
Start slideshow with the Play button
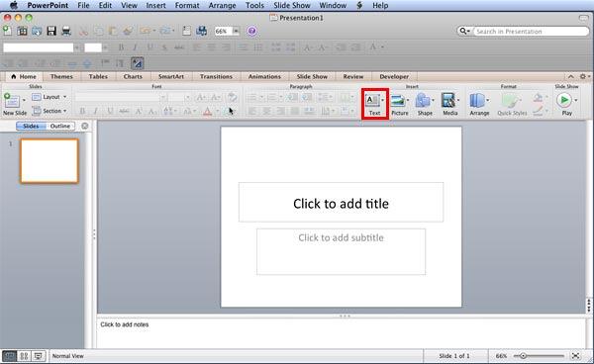(564, 101)
